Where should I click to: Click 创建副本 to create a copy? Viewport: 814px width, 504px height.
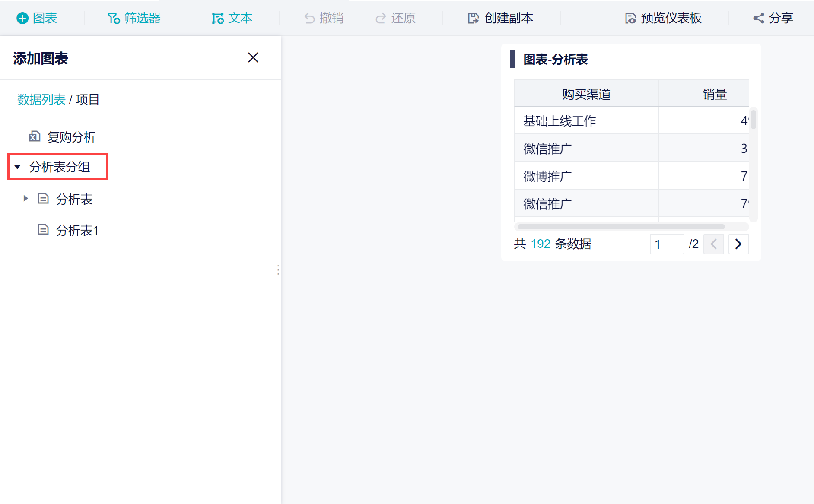pyautogui.click(x=500, y=18)
